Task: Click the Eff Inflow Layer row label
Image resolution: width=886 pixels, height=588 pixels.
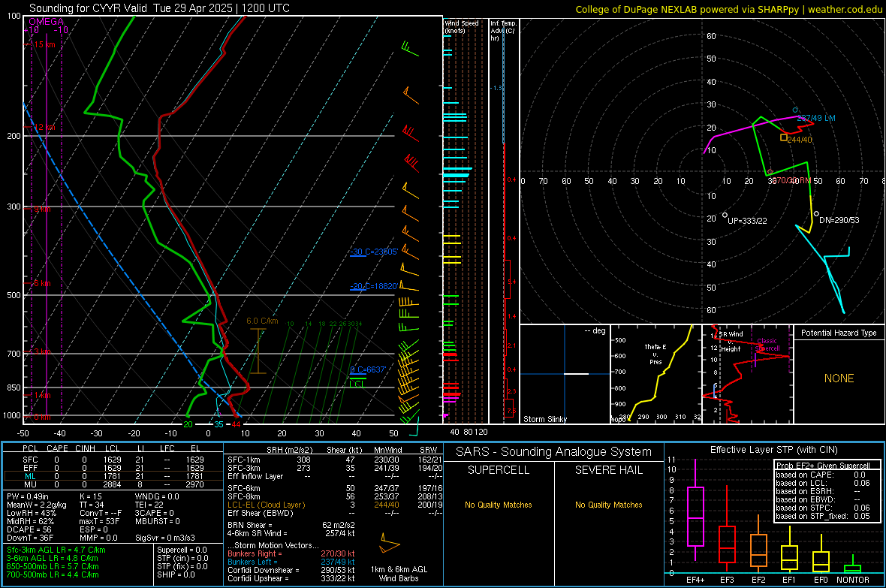Action: click(x=255, y=476)
